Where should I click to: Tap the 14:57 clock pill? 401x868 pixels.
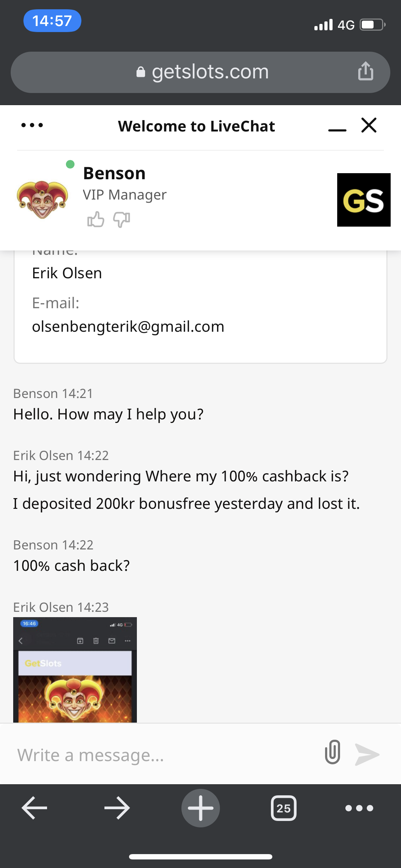52,21
